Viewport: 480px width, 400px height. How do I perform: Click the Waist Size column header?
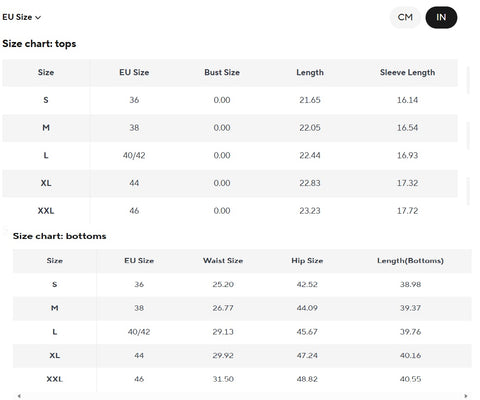click(x=223, y=261)
